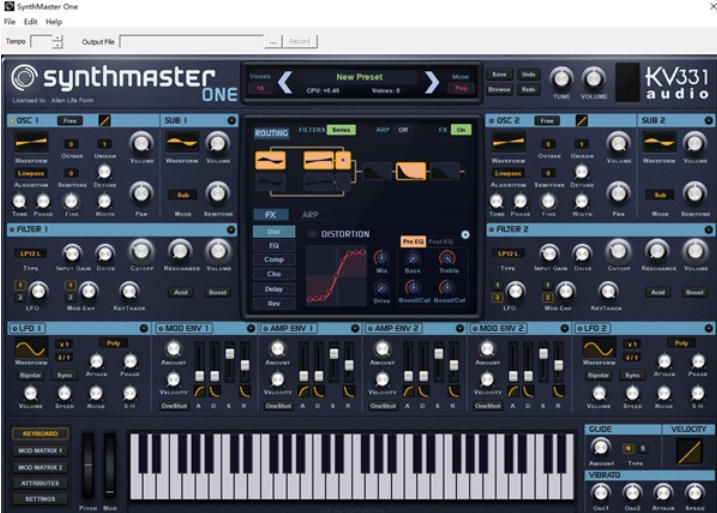Click the Browse presets button
Viewport: 717px width, 513px height.
(499, 89)
